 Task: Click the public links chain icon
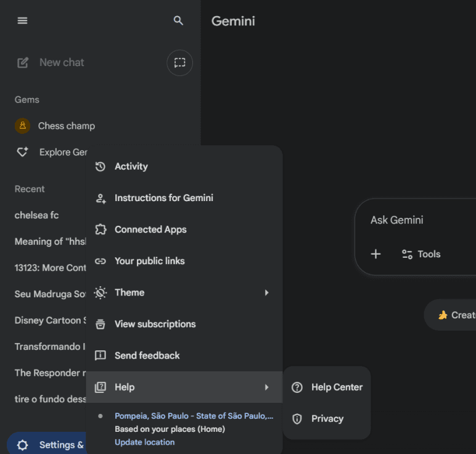pyautogui.click(x=100, y=261)
